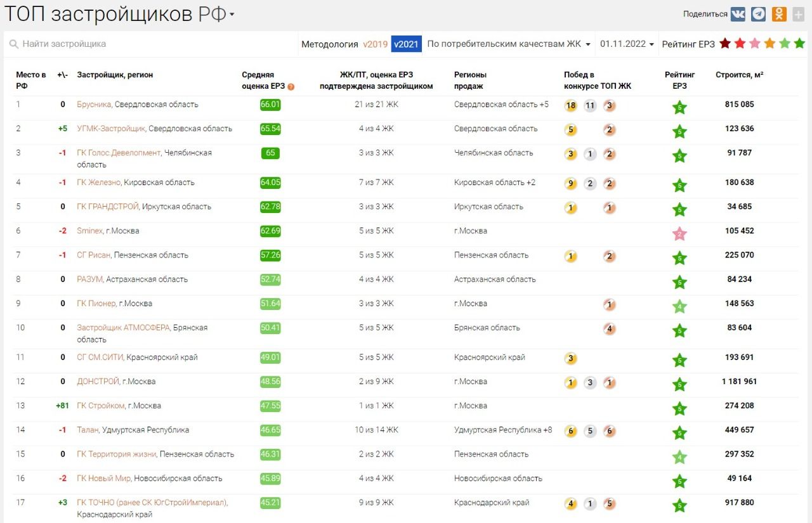
Task: Switch methodology to v2019
Action: (374, 44)
